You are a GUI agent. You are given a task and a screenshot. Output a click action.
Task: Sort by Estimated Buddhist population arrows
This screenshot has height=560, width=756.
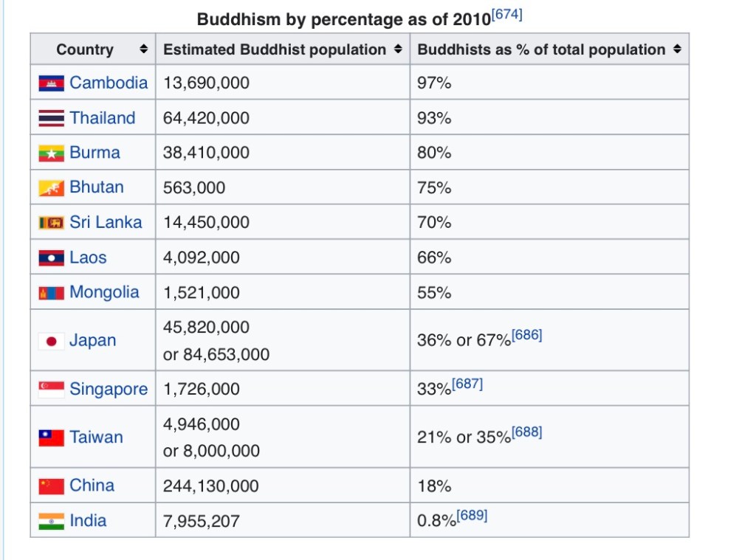(398, 49)
